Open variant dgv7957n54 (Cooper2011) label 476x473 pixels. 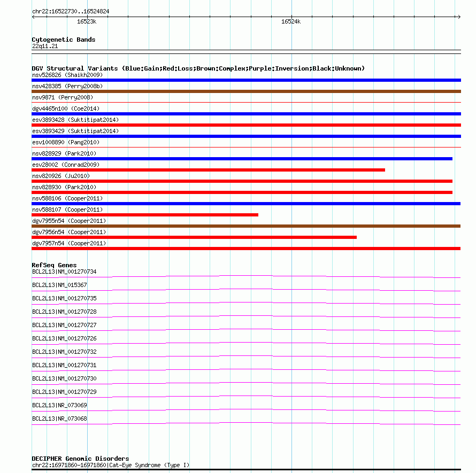(x=69, y=243)
